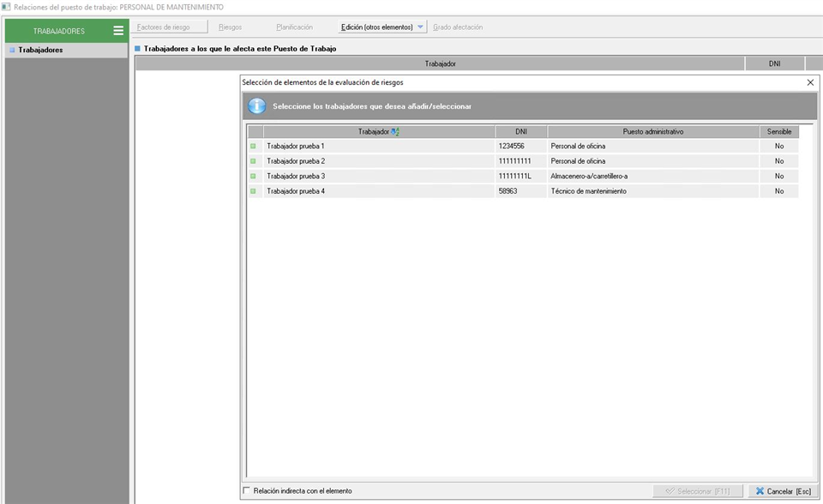Click the sort icon beside Trabajador column
The height and width of the screenshot is (504, 823).
coord(395,132)
